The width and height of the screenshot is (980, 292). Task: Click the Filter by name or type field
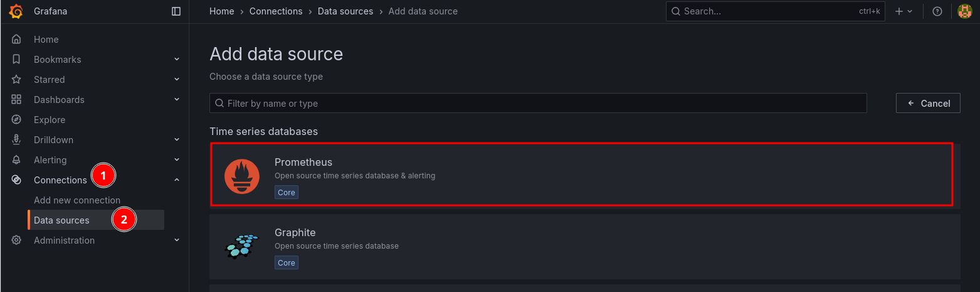tap(538, 103)
